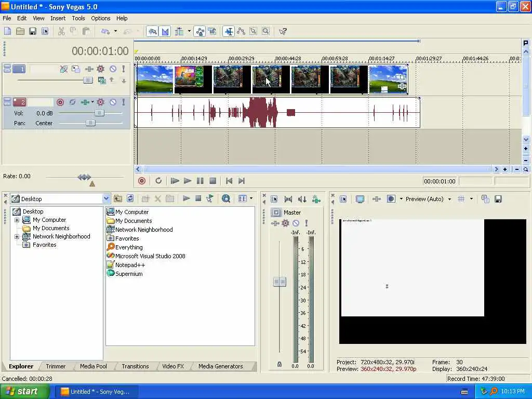The height and width of the screenshot is (399, 532).
Task: Click the Record button in the transport bar
Action: 142,181
